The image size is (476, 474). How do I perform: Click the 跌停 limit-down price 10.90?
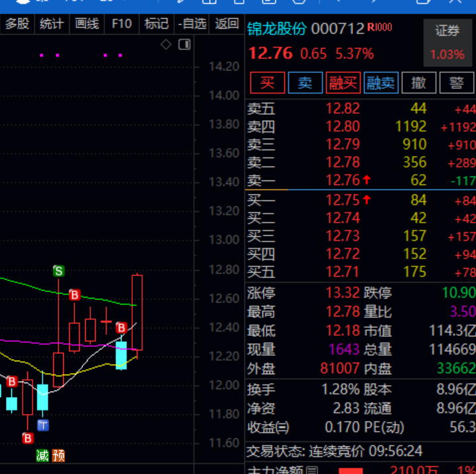[459, 293]
